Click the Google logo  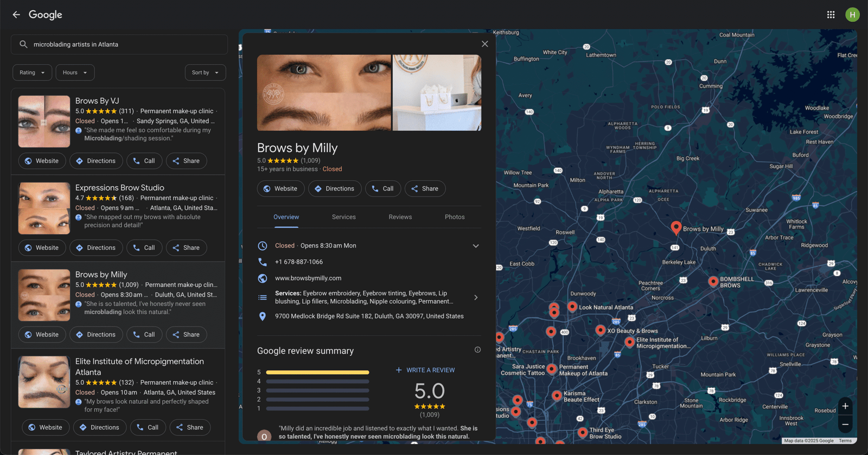point(46,15)
